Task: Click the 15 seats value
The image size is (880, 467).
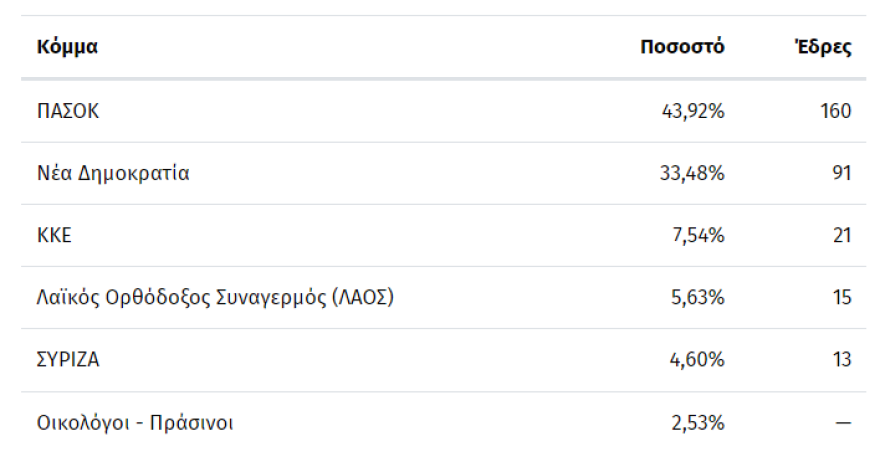Action: click(840, 298)
